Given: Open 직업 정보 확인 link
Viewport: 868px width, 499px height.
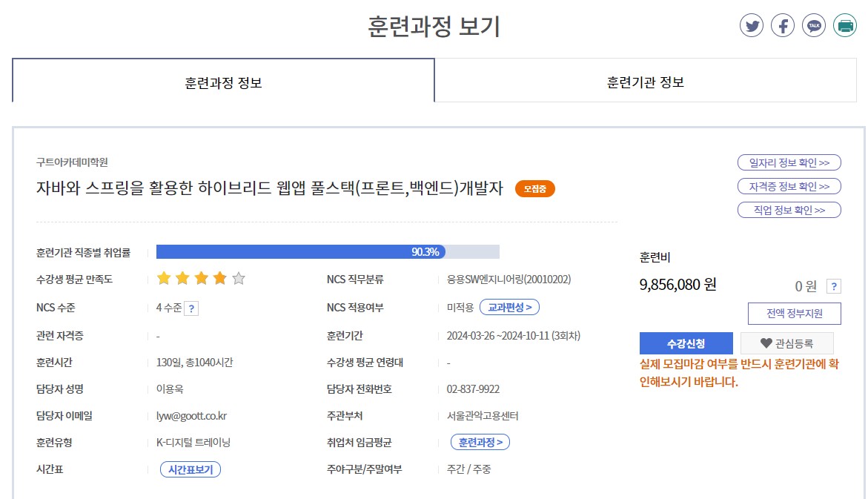Looking at the screenshot, I should tap(789, 210).
